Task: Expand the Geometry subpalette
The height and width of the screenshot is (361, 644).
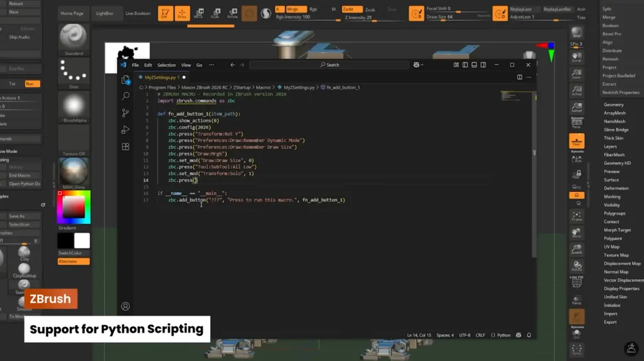Action: pyautogui.click(x=613, y=104)
